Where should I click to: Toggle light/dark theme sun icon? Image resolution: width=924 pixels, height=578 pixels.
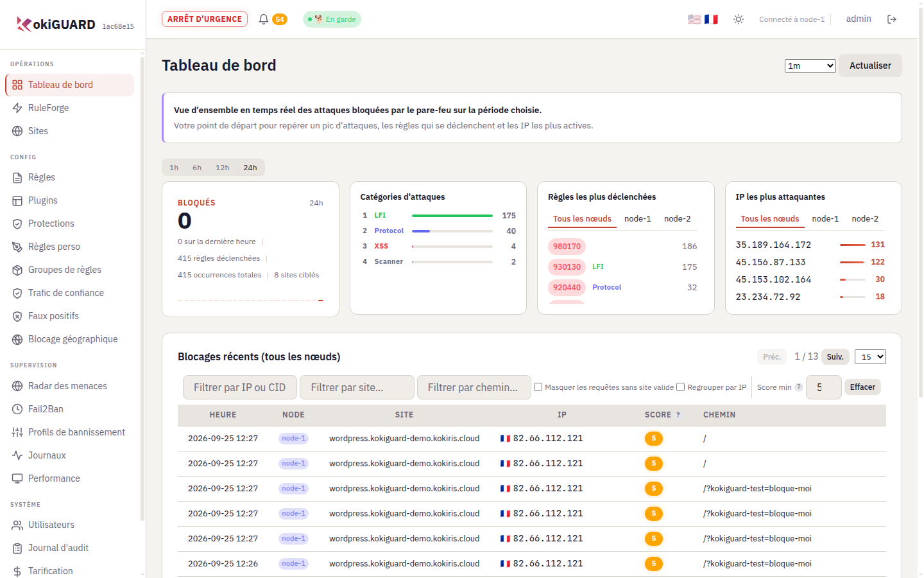click(739, 19)
